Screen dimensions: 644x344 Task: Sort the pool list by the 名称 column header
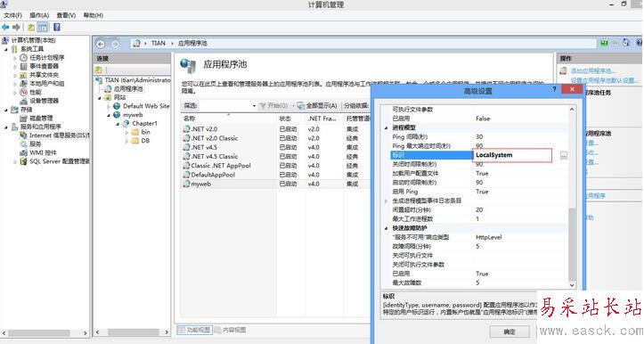click(x=229, y=119)
